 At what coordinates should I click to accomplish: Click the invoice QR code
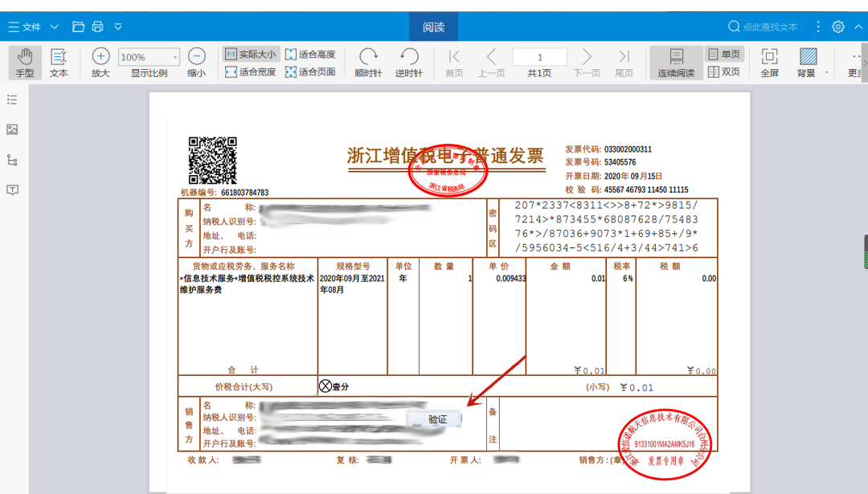212,161
